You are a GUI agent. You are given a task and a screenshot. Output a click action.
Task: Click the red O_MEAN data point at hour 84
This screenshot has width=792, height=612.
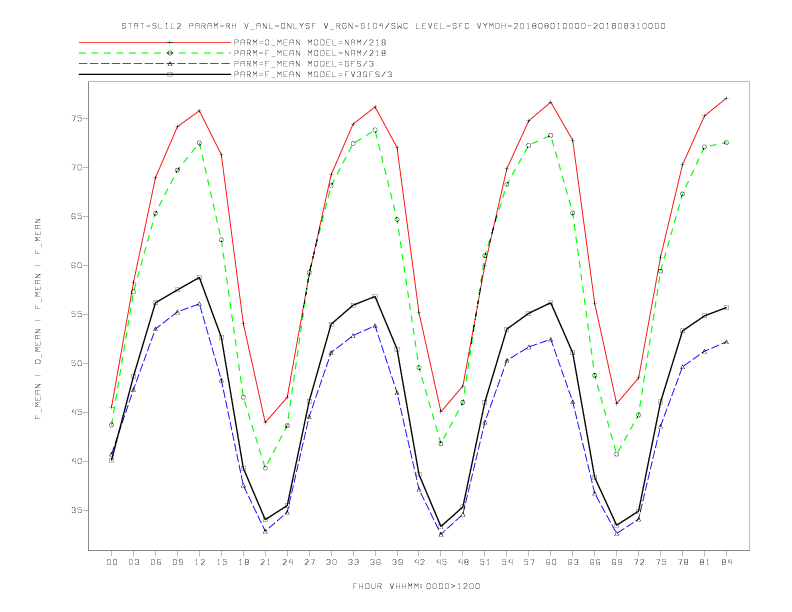pos(726,98)
